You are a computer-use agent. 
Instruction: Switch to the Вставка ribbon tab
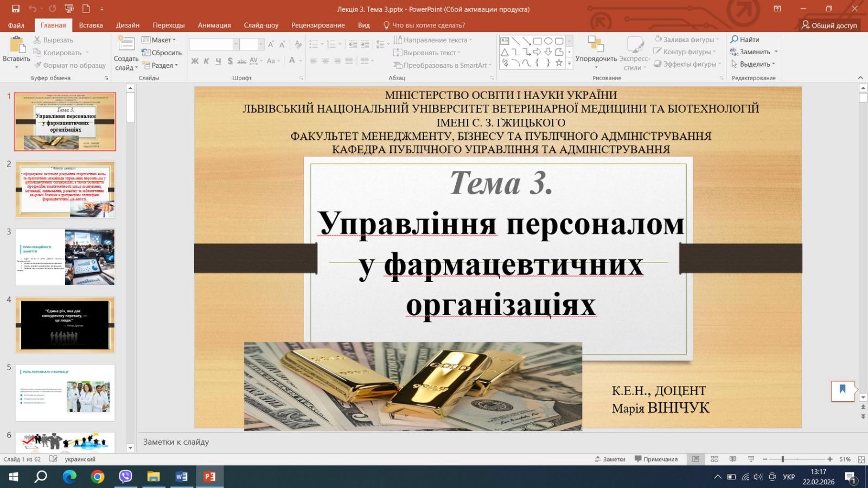[90, 25]
